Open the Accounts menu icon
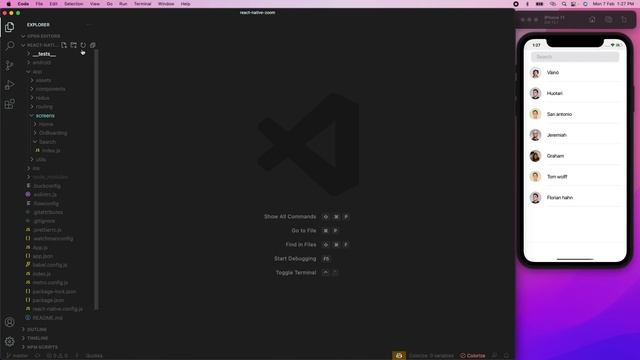 click(9, 322)
